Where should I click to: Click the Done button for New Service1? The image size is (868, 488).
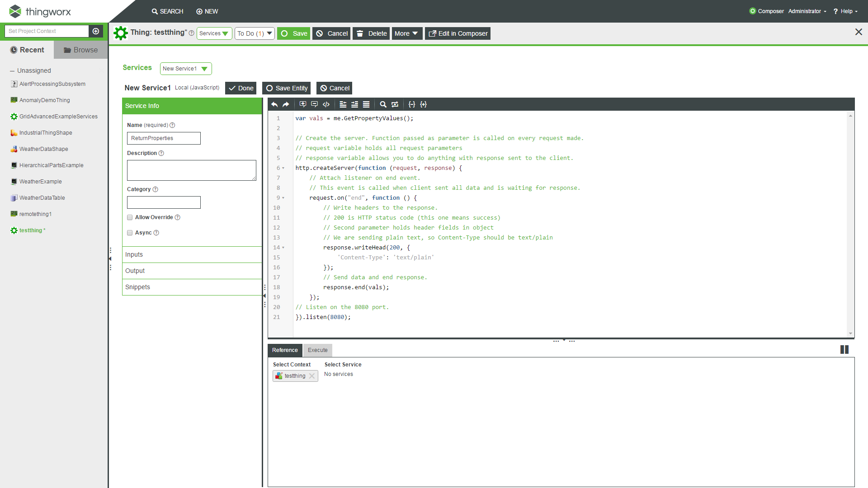(x=241, y=88)
